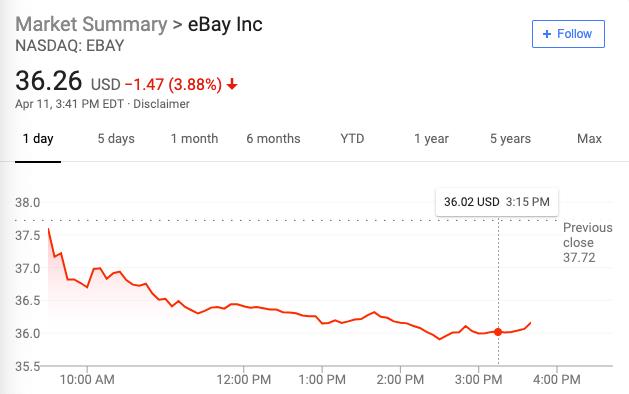Select the YTD range tab

[x=352, y=139]
